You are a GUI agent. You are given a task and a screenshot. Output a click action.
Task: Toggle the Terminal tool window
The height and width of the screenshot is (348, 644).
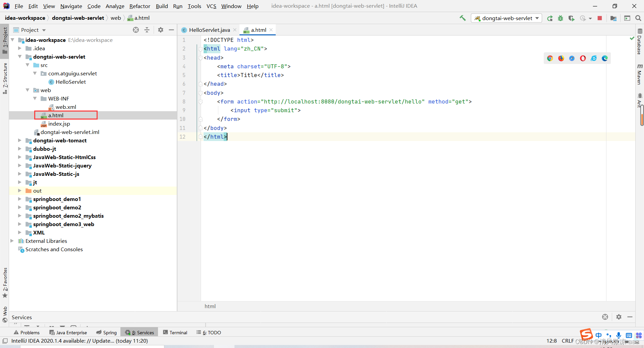point(175,333)
